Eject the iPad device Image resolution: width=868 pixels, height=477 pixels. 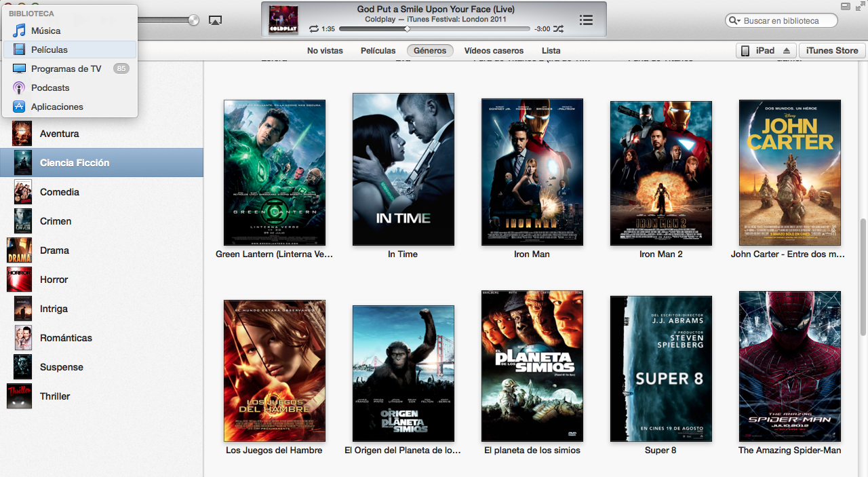(x=787, y=51)
